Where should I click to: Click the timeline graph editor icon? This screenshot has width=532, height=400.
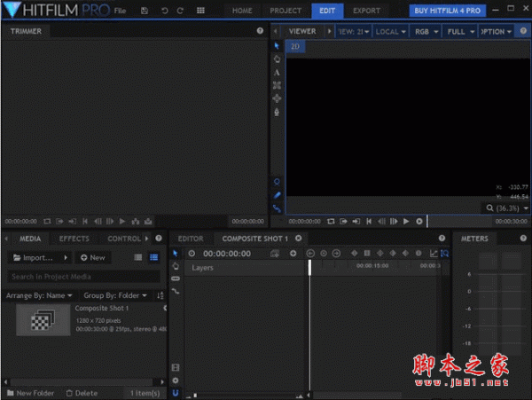pyautogui.click(x=434, y=254)
